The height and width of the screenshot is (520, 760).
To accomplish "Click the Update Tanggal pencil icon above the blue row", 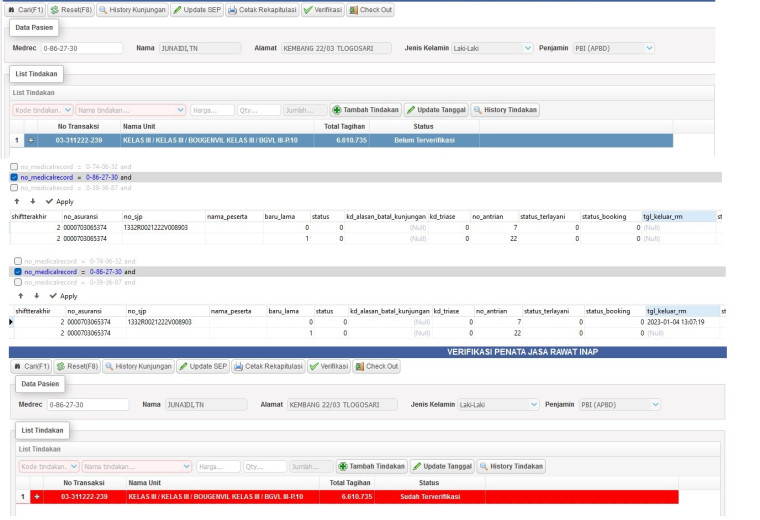I will click(411, 110).
